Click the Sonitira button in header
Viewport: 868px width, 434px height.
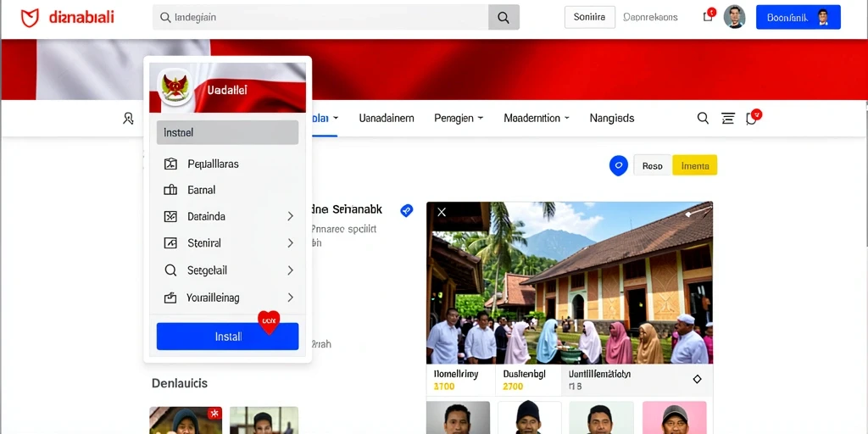(590, 17)
